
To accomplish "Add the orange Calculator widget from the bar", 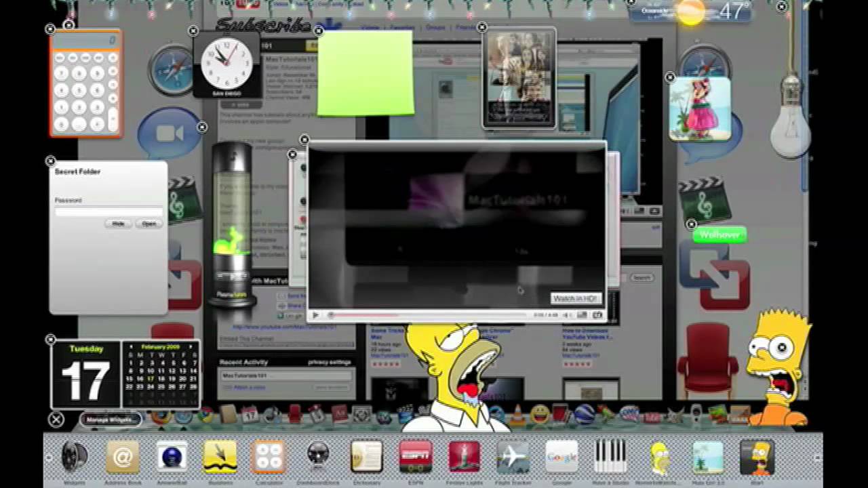I will pos(269,456).
